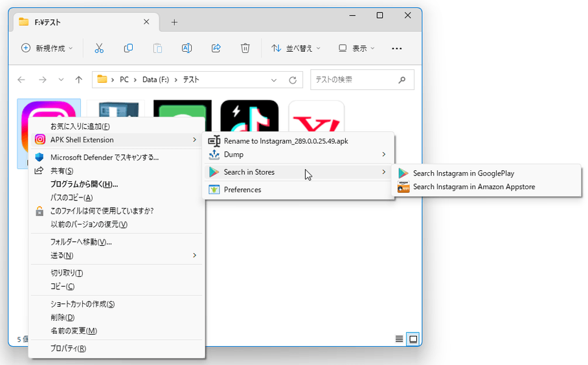Choose プロパティ(R) in context menu
The width and height of the screenshot is (588, 365).
click(x=117, y=349)
